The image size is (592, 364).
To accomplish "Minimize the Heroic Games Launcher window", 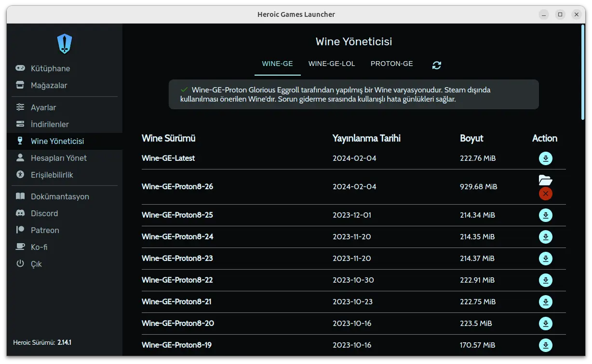I will click(544, 14).
